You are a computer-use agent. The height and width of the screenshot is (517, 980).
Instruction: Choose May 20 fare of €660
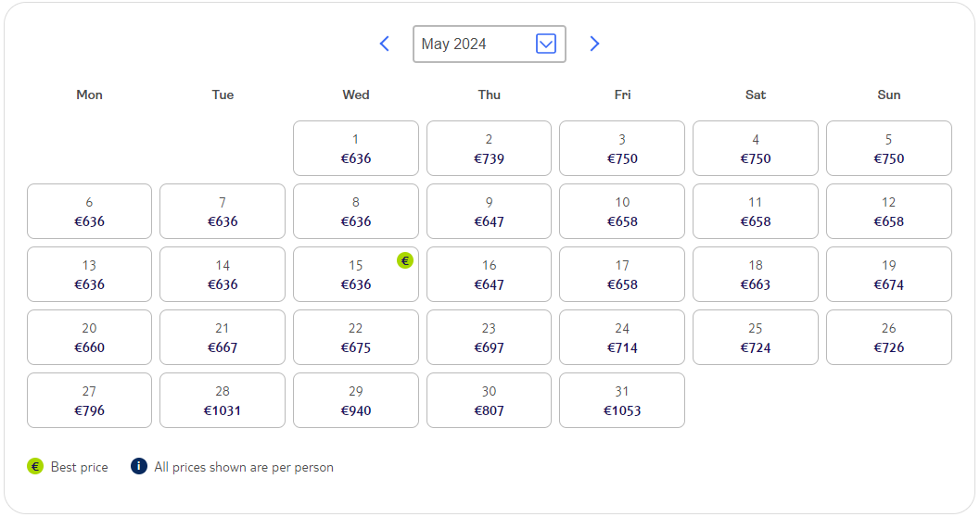tap(89, 338)
